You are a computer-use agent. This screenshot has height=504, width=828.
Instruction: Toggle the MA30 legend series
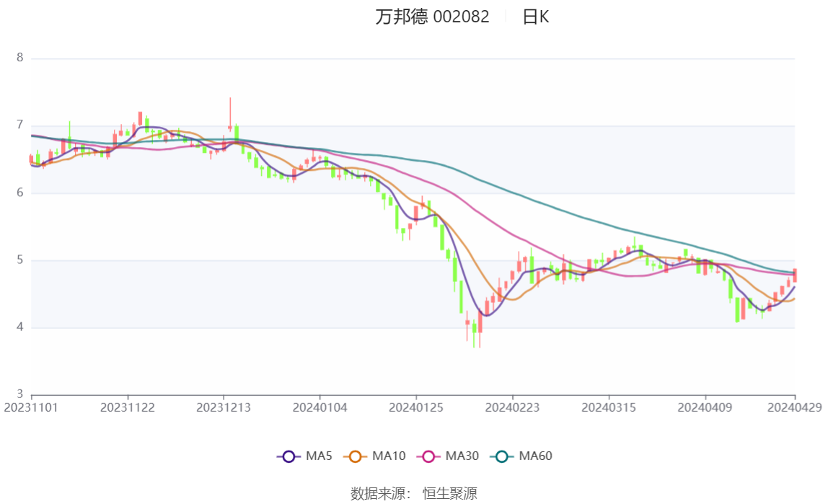click(448, 456)
